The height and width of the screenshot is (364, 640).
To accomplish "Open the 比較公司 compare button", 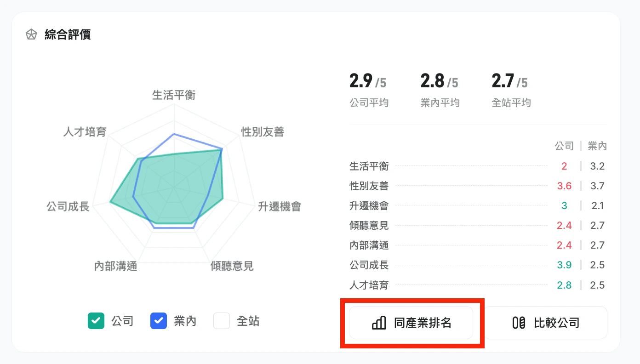I will (546, 323).
